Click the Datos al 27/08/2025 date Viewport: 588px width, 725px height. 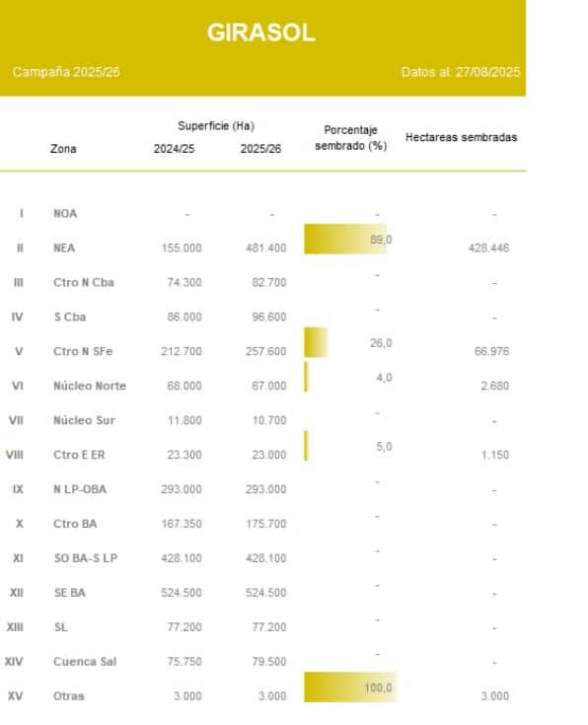[x=461, y=72]
